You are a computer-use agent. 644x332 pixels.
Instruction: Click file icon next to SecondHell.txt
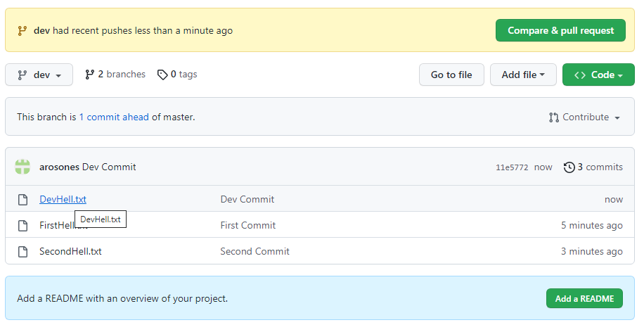point(23,252)
